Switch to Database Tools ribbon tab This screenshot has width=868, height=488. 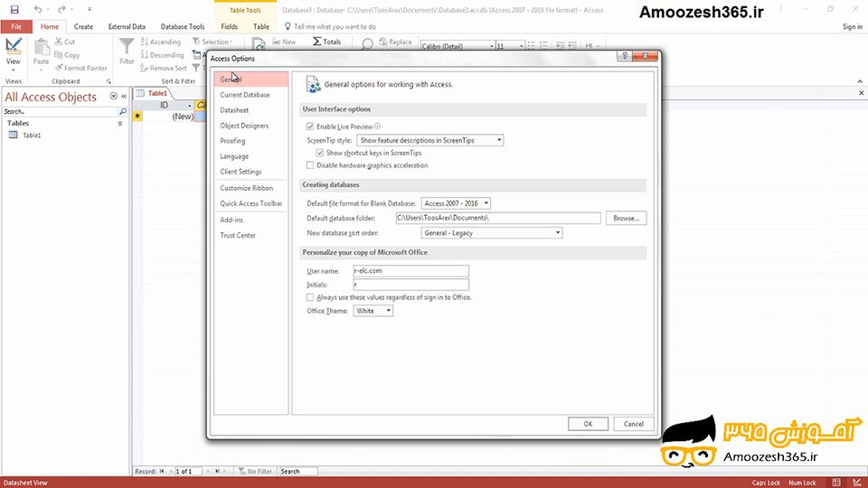(x=182, y=26)
